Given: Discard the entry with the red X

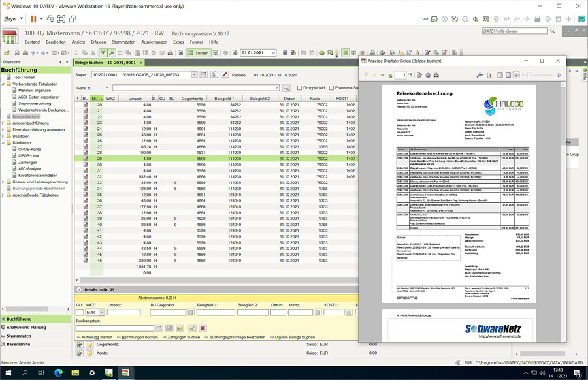Looking at the screenshot, I should tap(203, 328).
